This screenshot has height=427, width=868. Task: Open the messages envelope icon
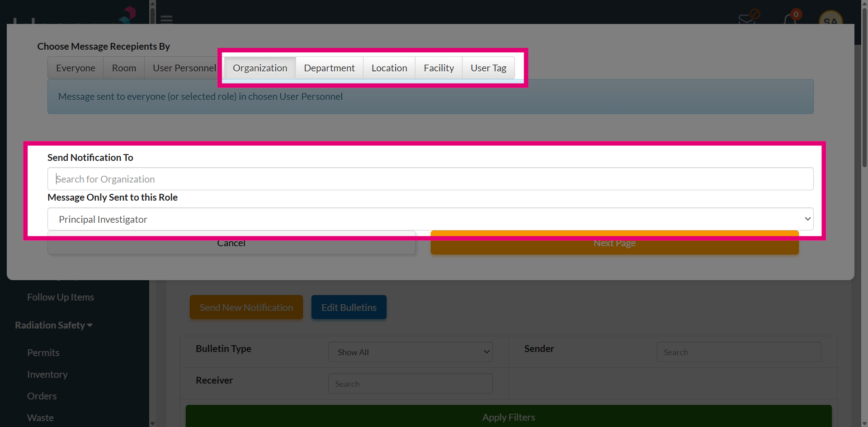coord(748,18)
